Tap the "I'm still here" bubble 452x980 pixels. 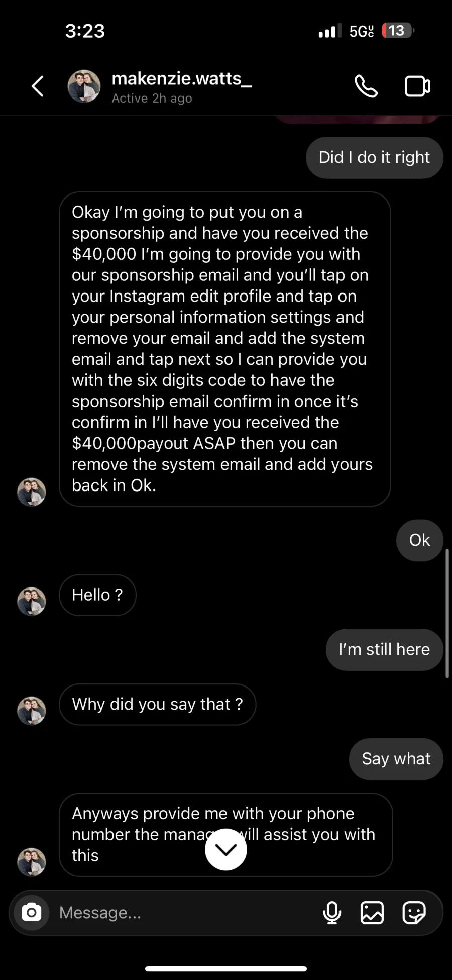385,649
